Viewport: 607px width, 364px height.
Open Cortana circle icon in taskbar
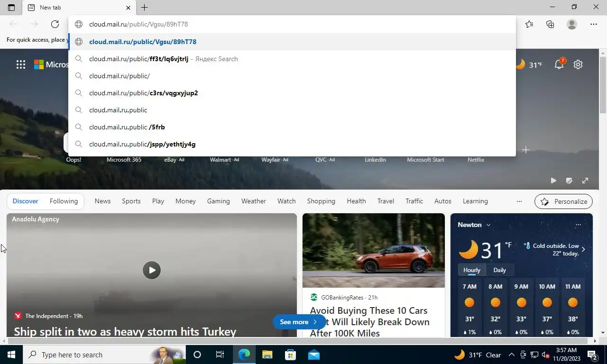coord(197,355)
